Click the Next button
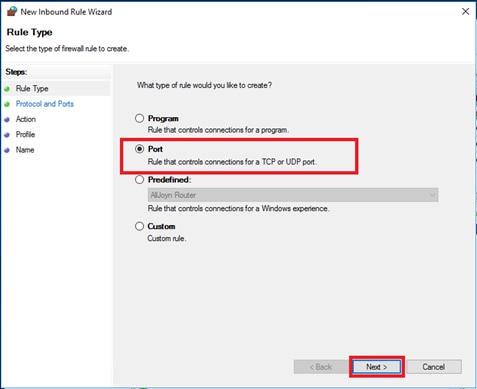The image size is (477, 389). tap(377, 367)
